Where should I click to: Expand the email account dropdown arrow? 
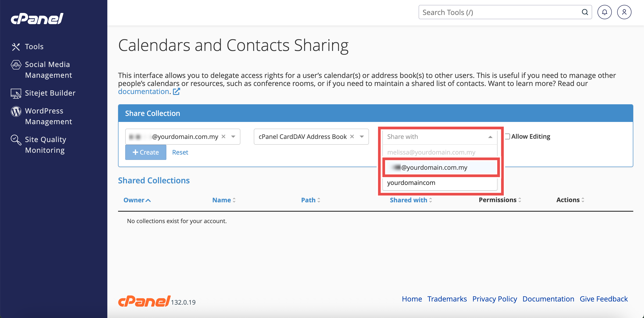tap(233, 136)
